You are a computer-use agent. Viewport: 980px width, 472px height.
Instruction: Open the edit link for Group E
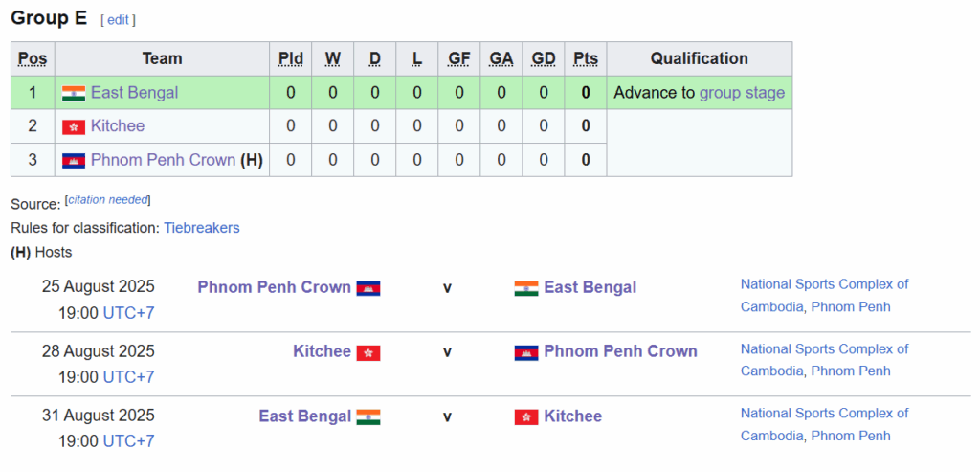click(x=118, y=20)
